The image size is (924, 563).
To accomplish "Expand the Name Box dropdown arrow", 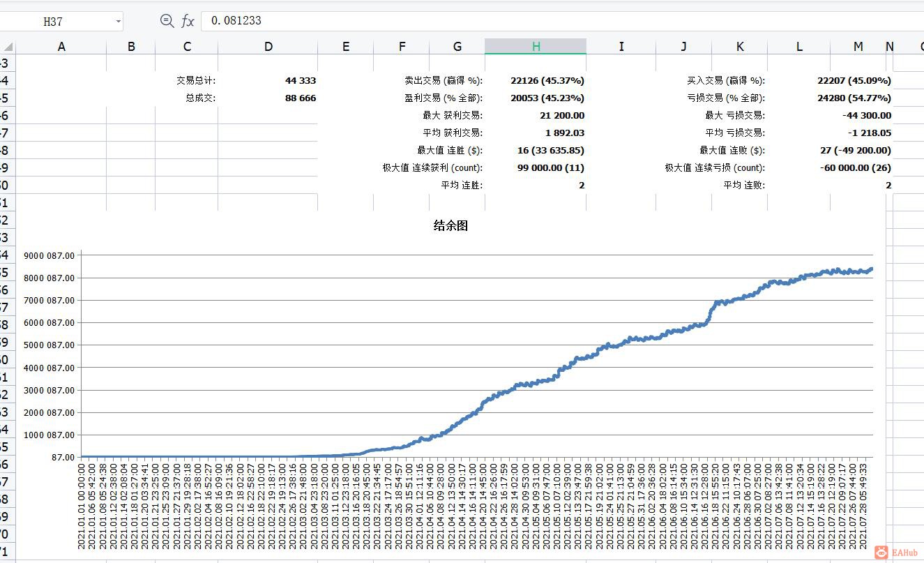I will click(118, 22).
